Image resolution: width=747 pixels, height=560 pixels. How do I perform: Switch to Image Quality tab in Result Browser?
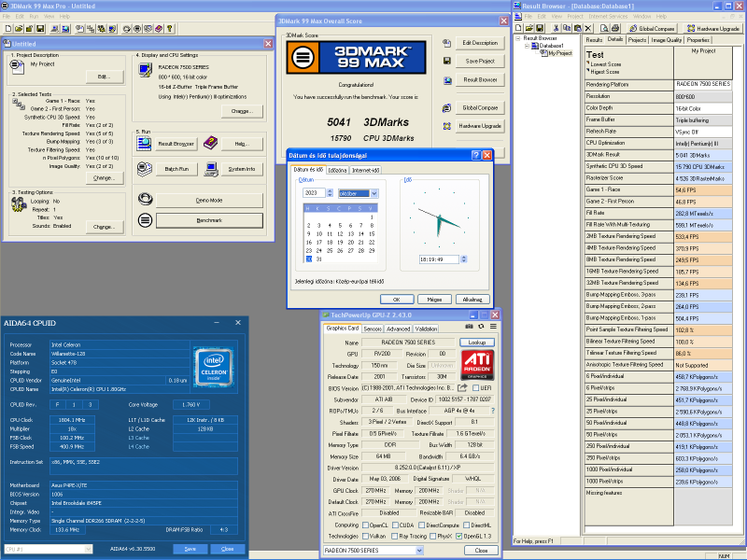tap(667, 40)
